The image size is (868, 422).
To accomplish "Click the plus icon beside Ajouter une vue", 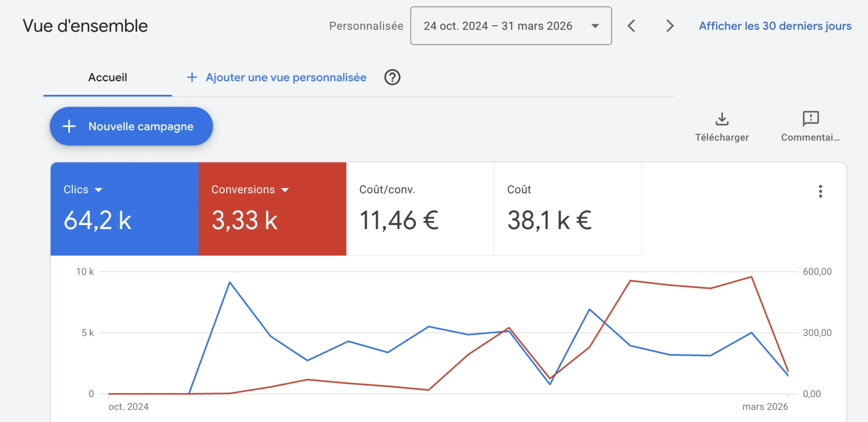I will pos(192,77).
